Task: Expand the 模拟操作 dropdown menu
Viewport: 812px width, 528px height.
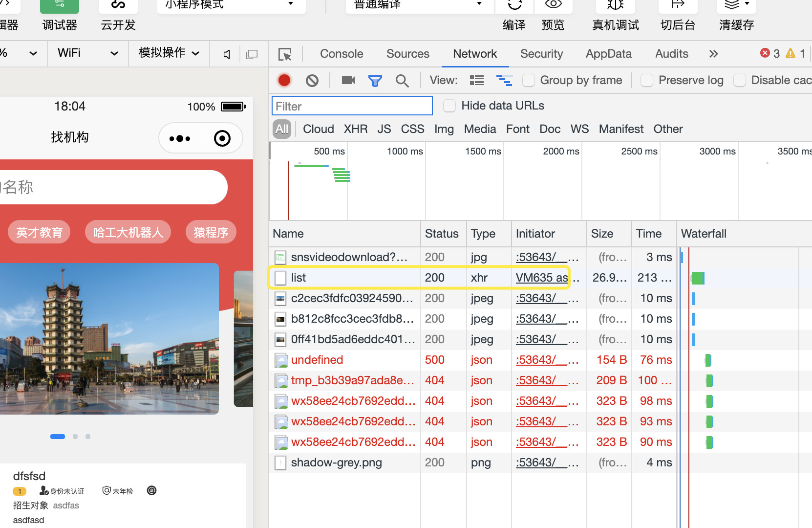Action: pyautogui.click(x=169, y=53)
